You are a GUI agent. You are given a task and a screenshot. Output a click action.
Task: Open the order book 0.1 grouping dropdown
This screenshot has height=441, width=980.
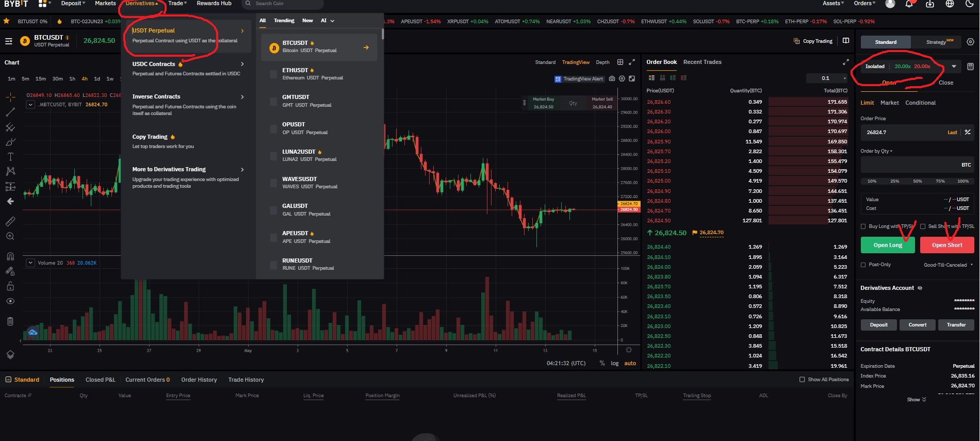click(x=827, y=78)
